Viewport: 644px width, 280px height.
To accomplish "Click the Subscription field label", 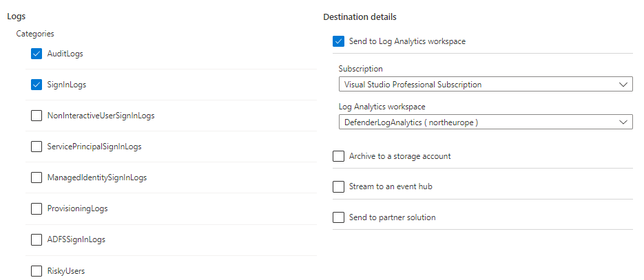I will [360, 69].
